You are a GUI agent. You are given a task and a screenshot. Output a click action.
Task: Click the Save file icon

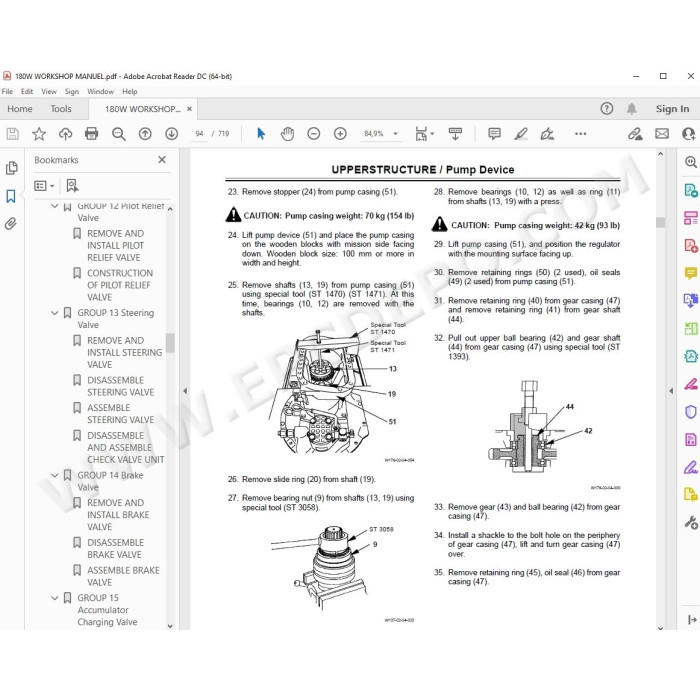[x=12, y=133]
